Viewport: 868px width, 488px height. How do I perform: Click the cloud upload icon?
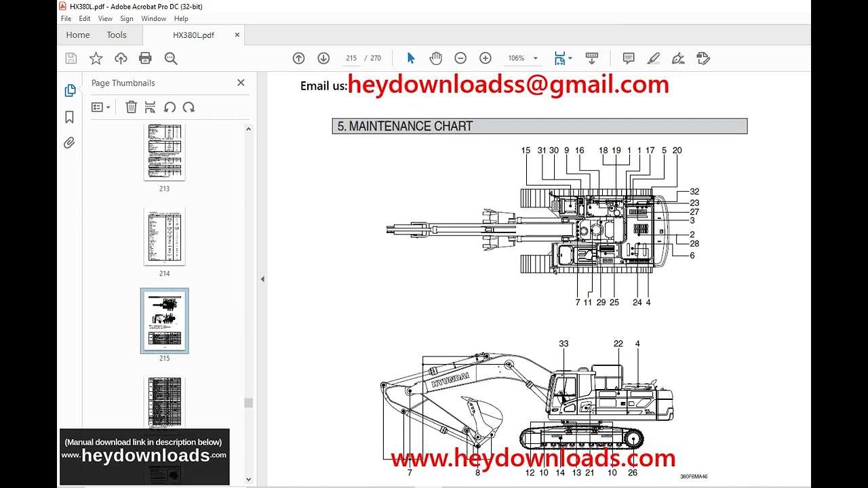click(121, 58)
